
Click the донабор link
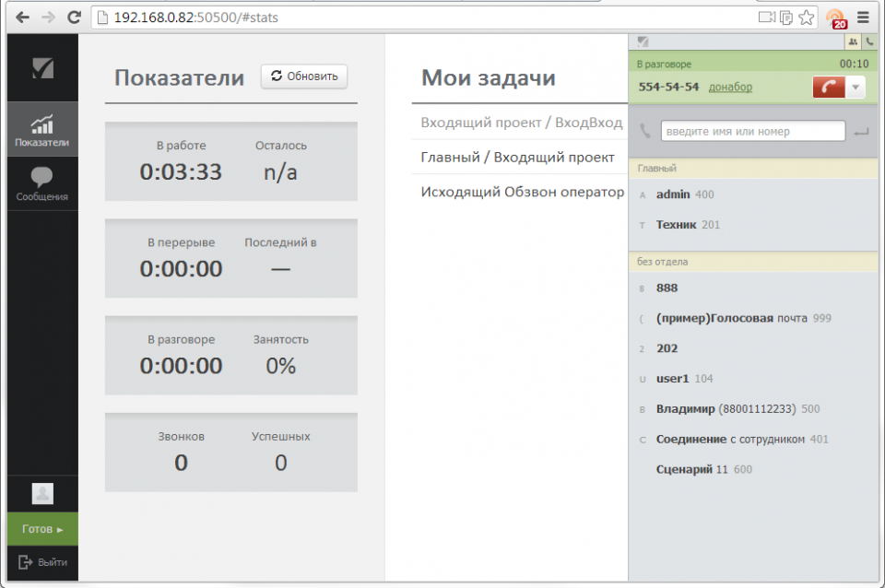tap(730, 87)
